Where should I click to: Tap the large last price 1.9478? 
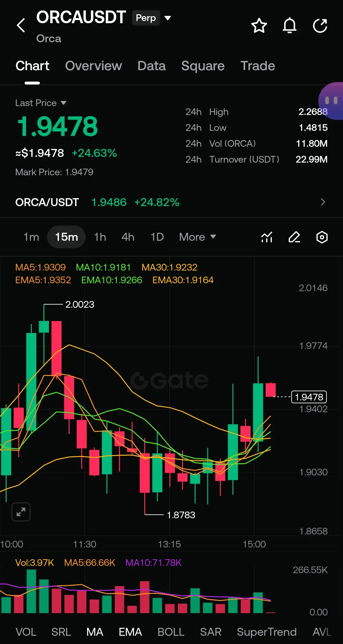57,126
